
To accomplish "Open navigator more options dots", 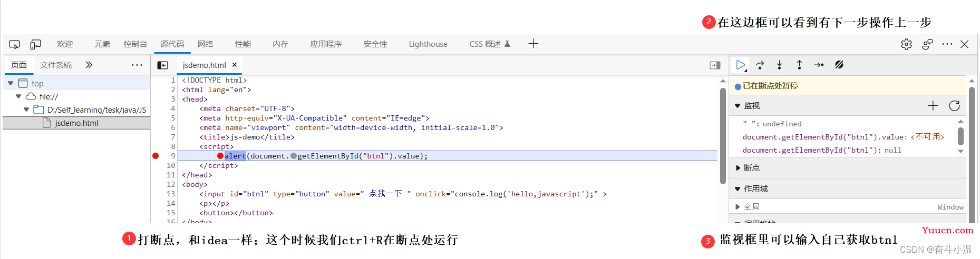I will click(137, 65).
